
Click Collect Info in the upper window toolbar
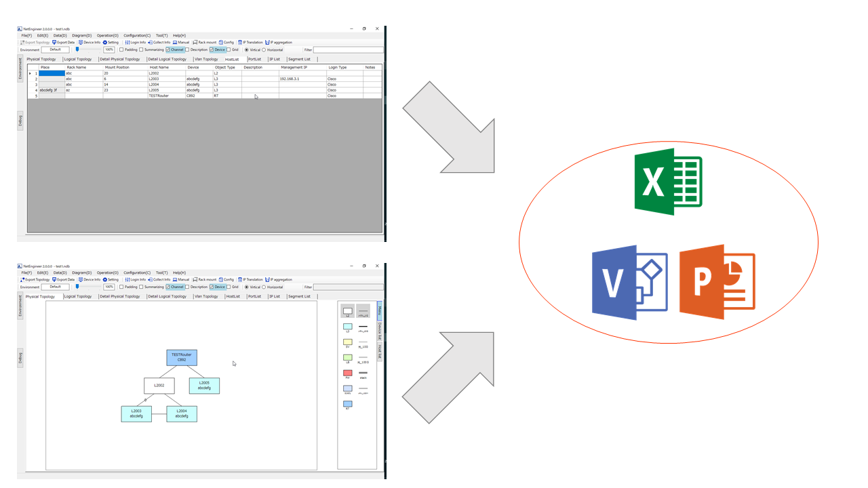pos(159,42)
